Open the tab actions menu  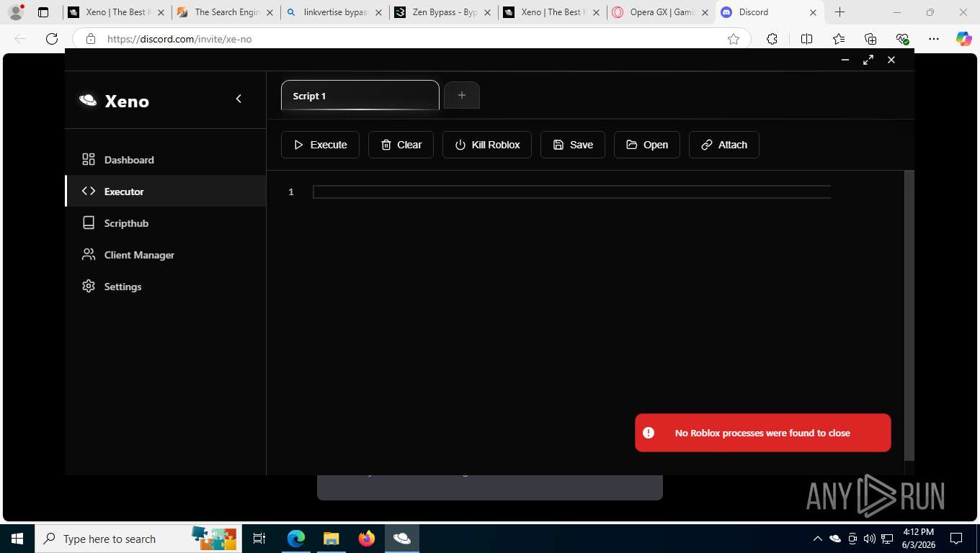coord(43,12)
